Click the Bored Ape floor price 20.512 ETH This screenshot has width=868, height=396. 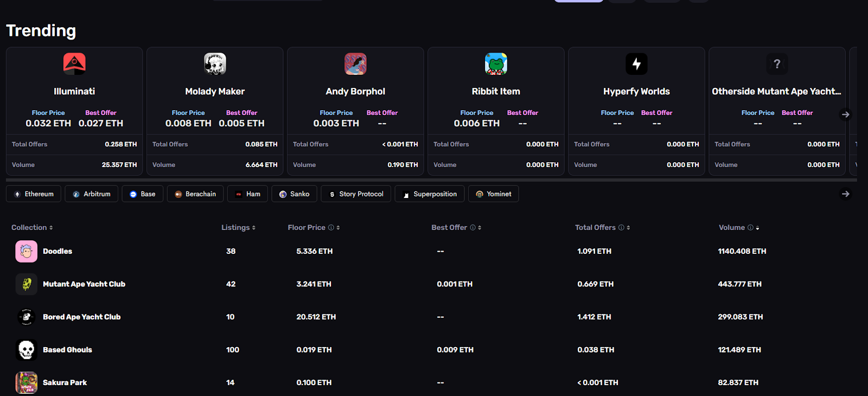pos(316,317)
